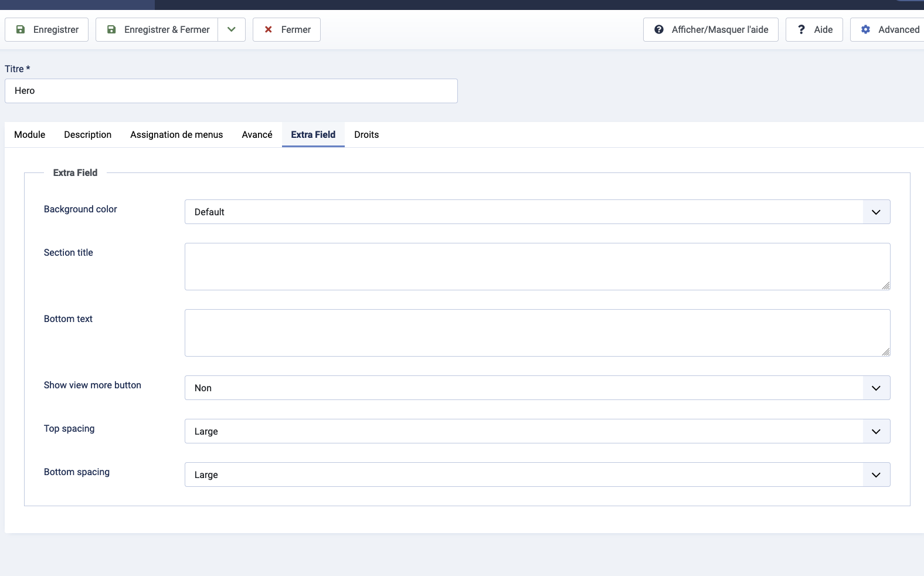Open the Top spacing dropdown
The width and height of the screenshot is (924, 576).
[x=537, y=431]
